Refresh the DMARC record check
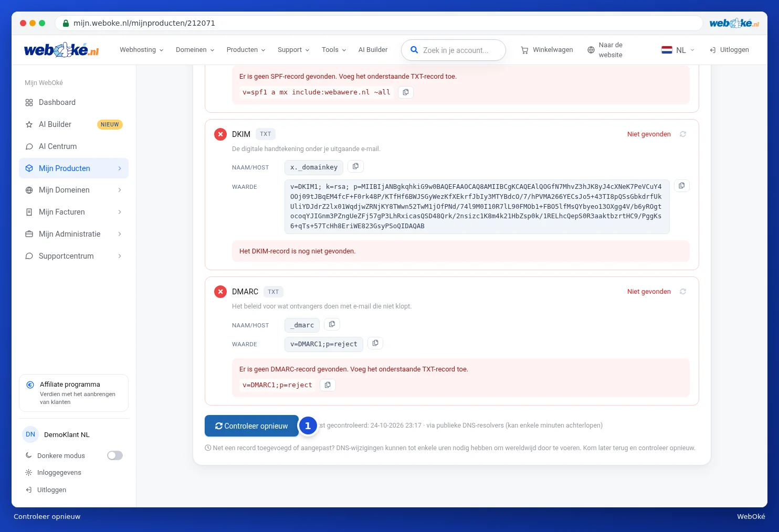 (x=683, y=292)
